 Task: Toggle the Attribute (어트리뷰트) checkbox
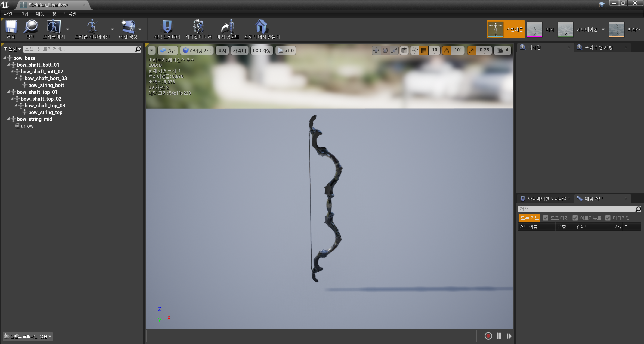[x=575, y=218]
